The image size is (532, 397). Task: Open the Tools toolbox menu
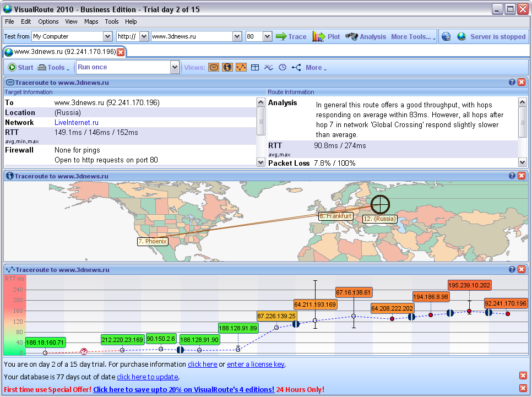coord(53,68)
